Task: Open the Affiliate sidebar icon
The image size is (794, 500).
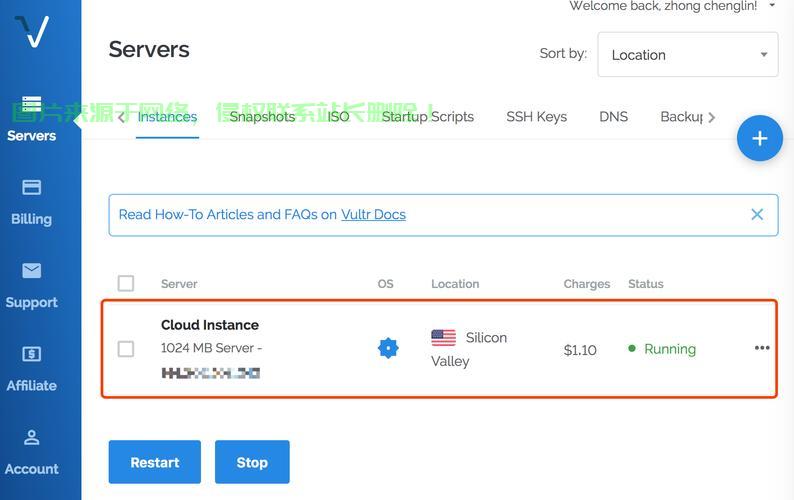Action: (31, 354)
